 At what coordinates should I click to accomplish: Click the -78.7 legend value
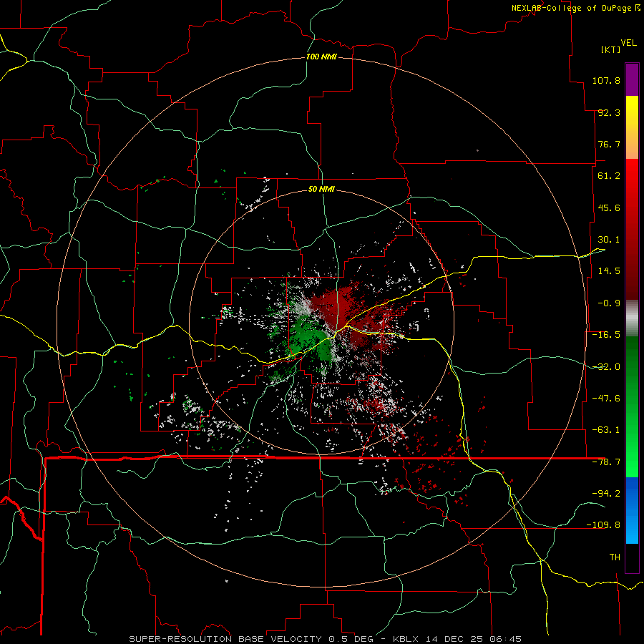point(606,462)
